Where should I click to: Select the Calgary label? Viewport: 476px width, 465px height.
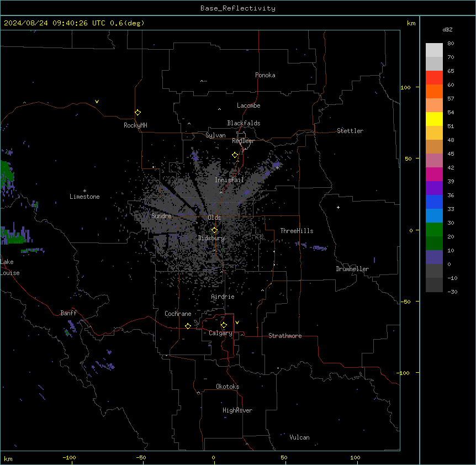(x=220, y=333)
